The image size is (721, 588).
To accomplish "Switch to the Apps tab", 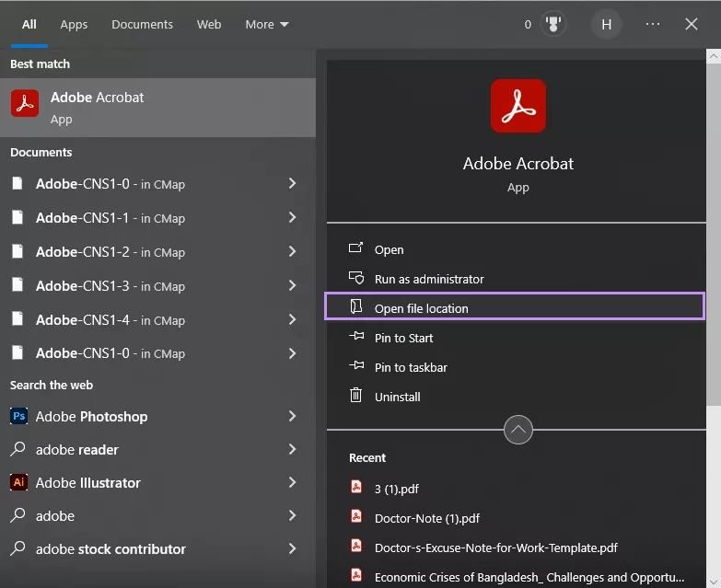I will (74, 25).
